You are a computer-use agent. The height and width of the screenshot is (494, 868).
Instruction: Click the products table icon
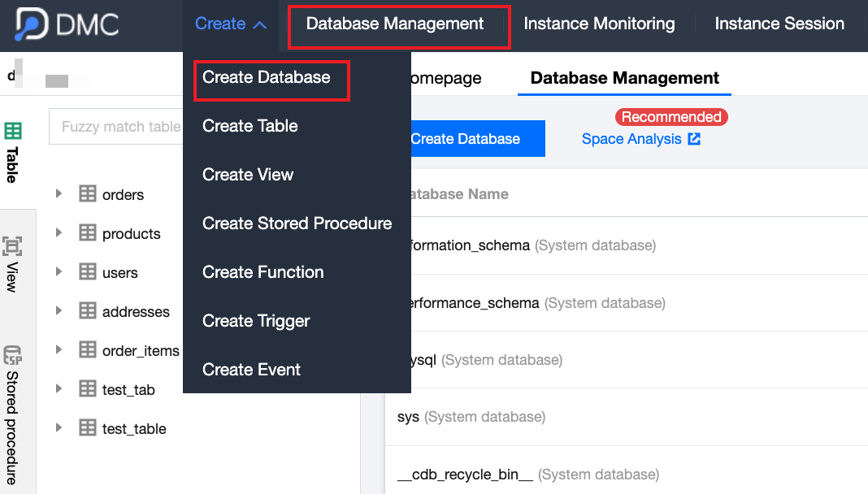pyautogui.click(x=87, y=233)
